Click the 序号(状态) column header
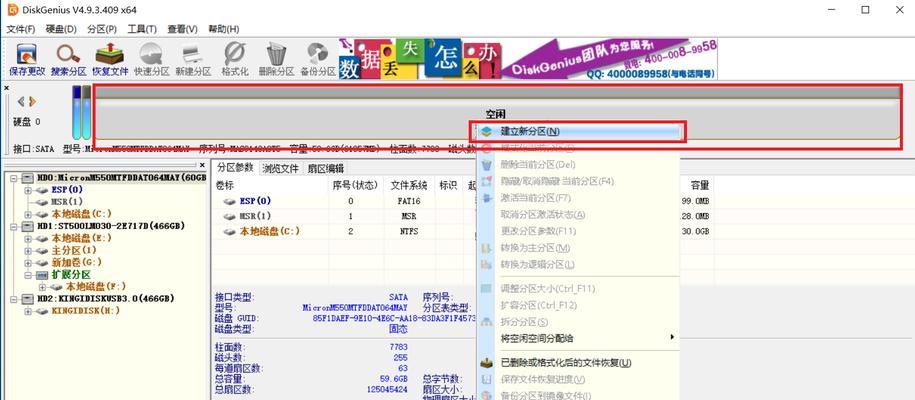915x400 pixels. [355, 185]
